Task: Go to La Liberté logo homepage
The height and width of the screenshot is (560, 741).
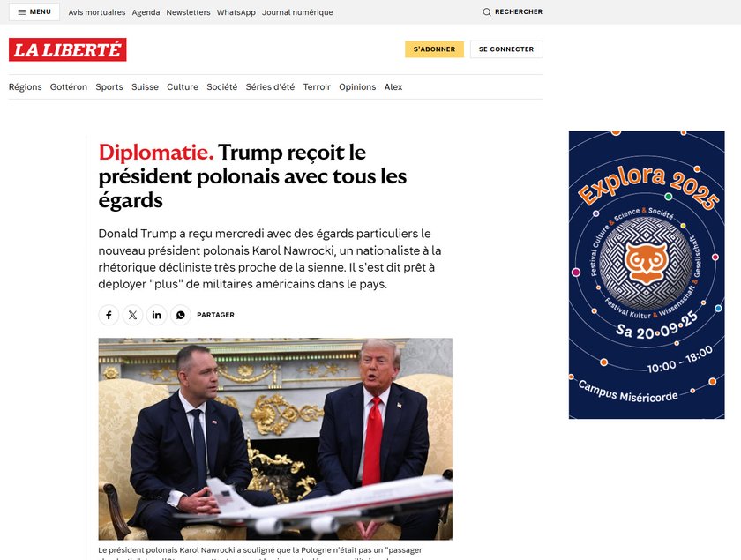Action: [x=68, y=49]
